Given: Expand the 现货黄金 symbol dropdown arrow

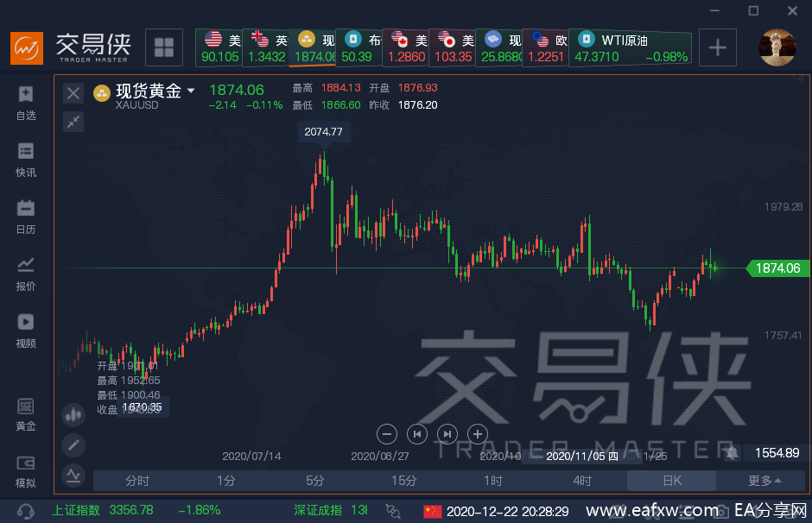Looking at the screenshot, I should click(x=191, y=91).
